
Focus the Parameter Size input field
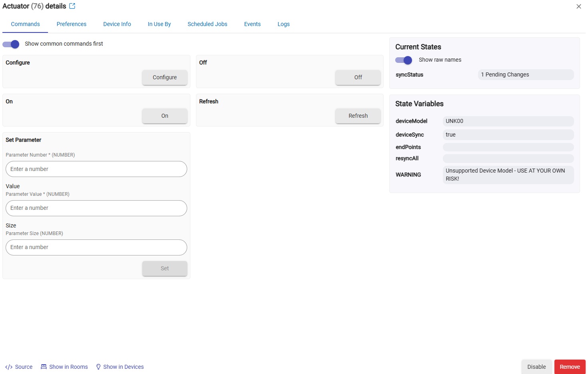(x=96, y=247)
